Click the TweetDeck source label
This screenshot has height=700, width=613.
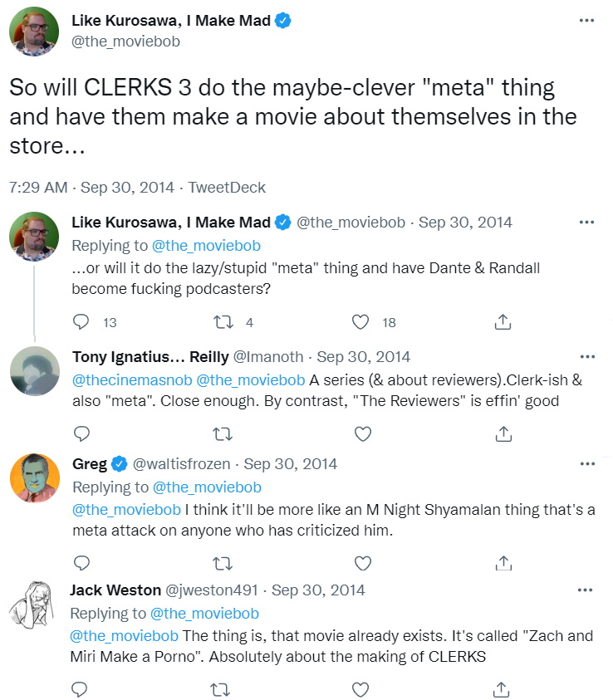pyautogui.click(x=227, y=188)
